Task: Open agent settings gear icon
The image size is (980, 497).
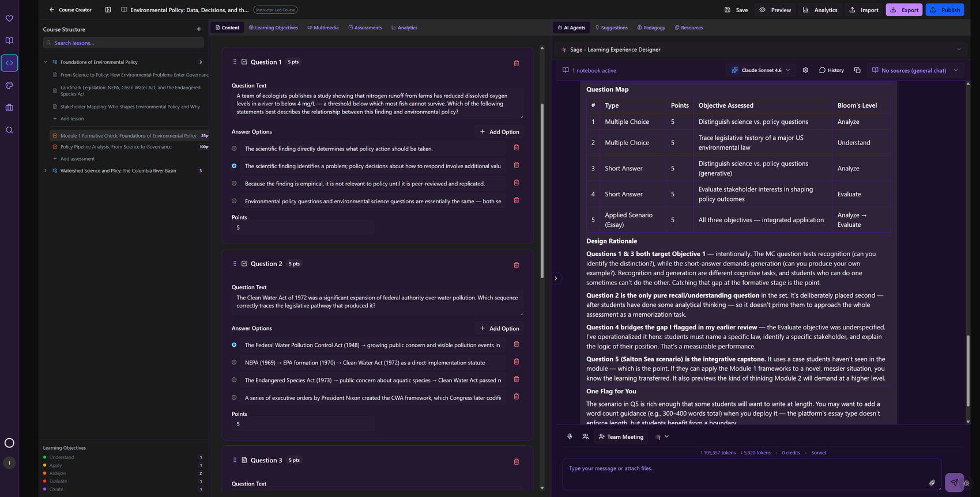Action: click(x=805, y=70)
